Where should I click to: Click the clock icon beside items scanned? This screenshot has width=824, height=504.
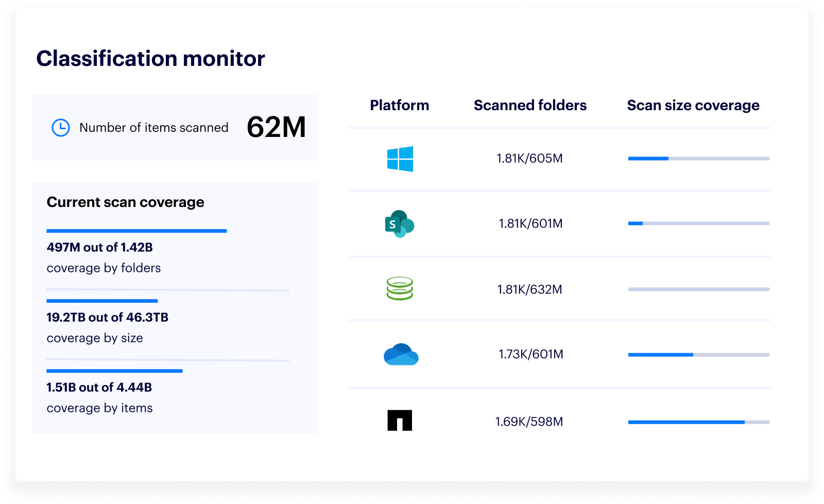60,127
